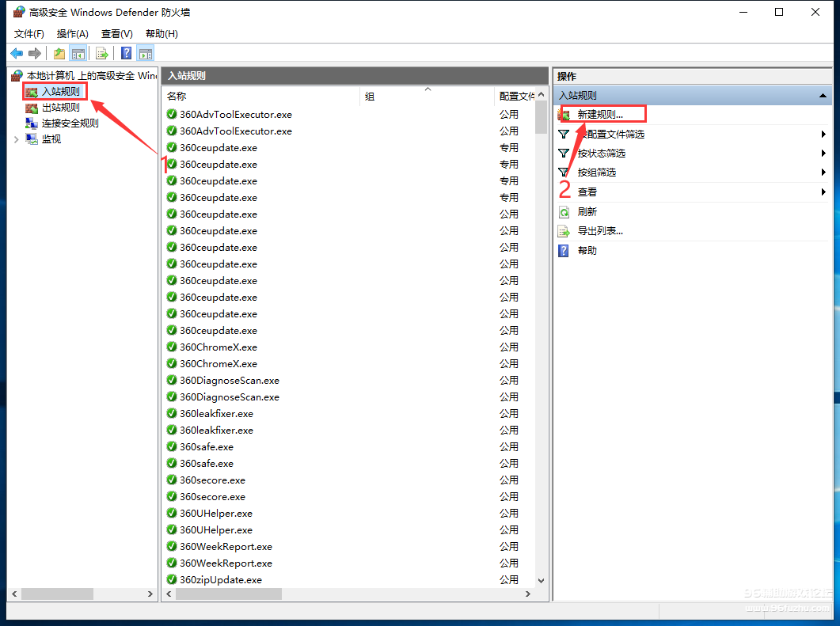Select the 360zipUpdate.exe rule name
This screenshot has width=840, height=626.
(221, 580)
